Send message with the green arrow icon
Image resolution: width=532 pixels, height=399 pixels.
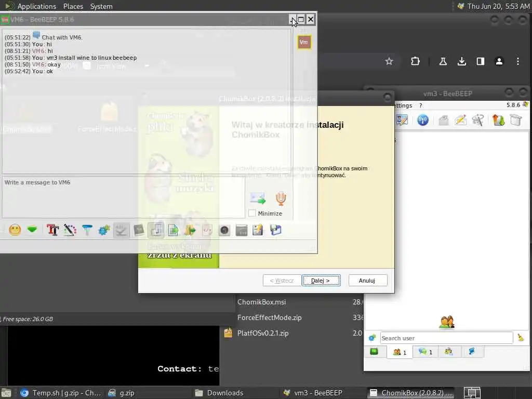coord(258,198)
